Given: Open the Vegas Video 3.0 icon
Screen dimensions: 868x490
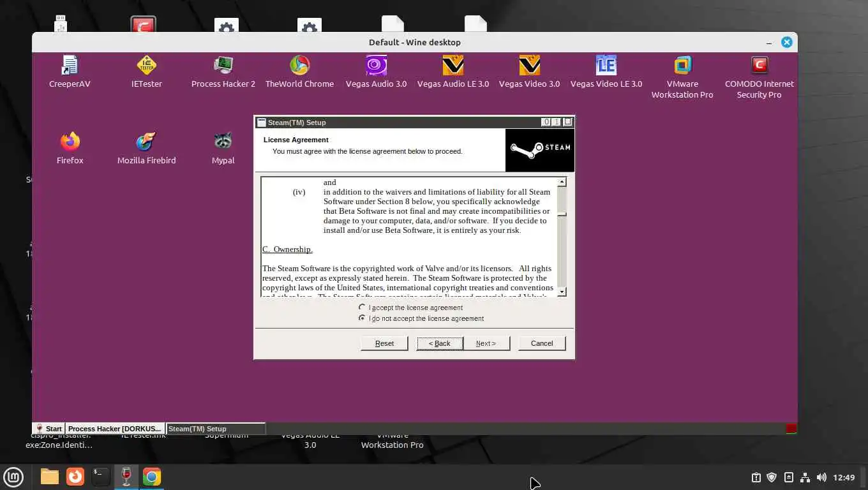Looking at the screenshot, I should tap(529, 71).
